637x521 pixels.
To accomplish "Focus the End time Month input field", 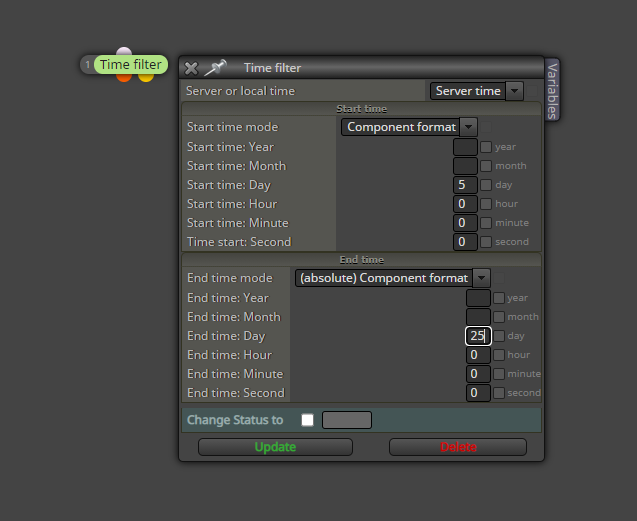I will (x=478, y=317).
